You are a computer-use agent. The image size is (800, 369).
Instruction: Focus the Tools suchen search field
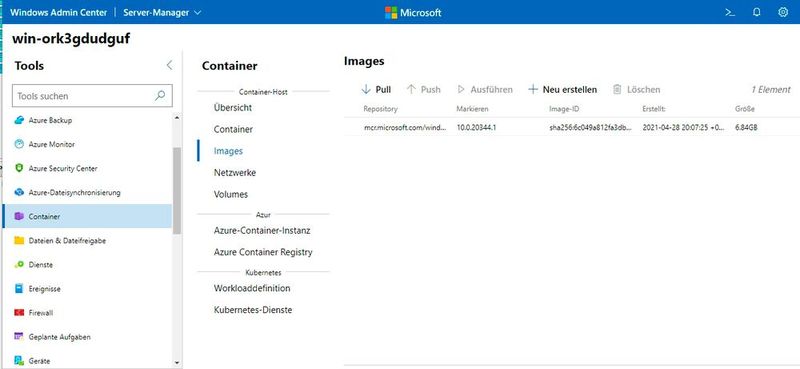coord(92,95)
